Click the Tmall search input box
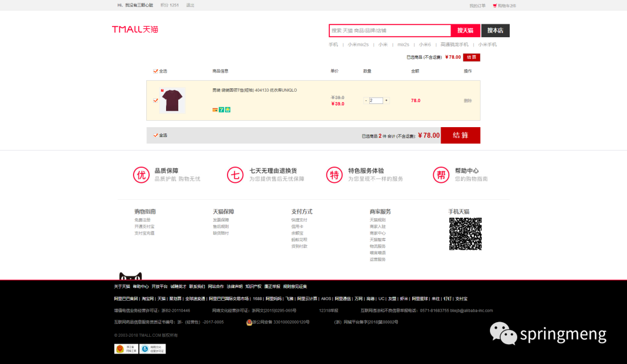The height and width of the screenshot is (364, 627). (390, 30)
